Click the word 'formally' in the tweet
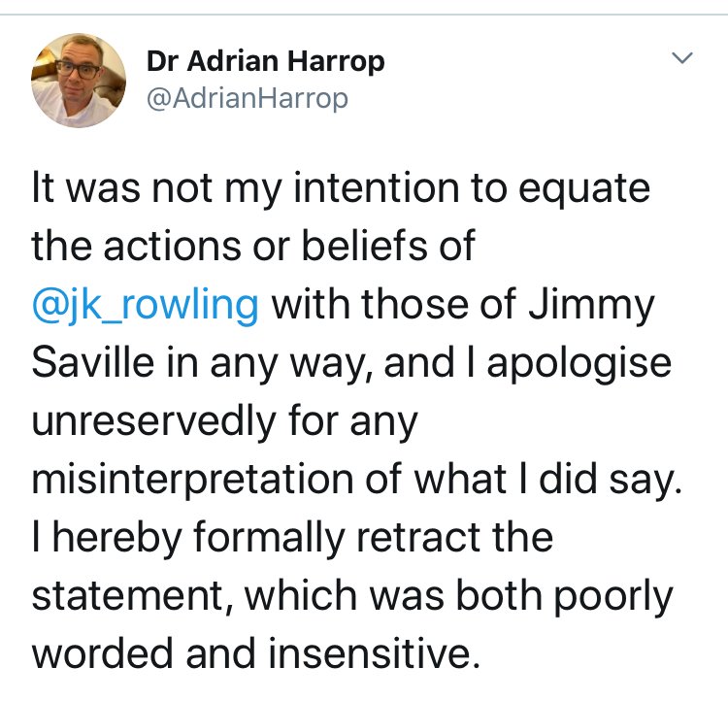Screen dimensions: 728x701 click(x=269, y=539)
